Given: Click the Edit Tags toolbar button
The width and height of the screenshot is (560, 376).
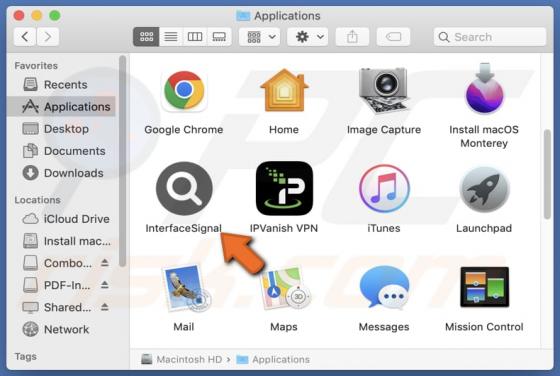Looking at the screenshot, I should click(x=393, y=37).
